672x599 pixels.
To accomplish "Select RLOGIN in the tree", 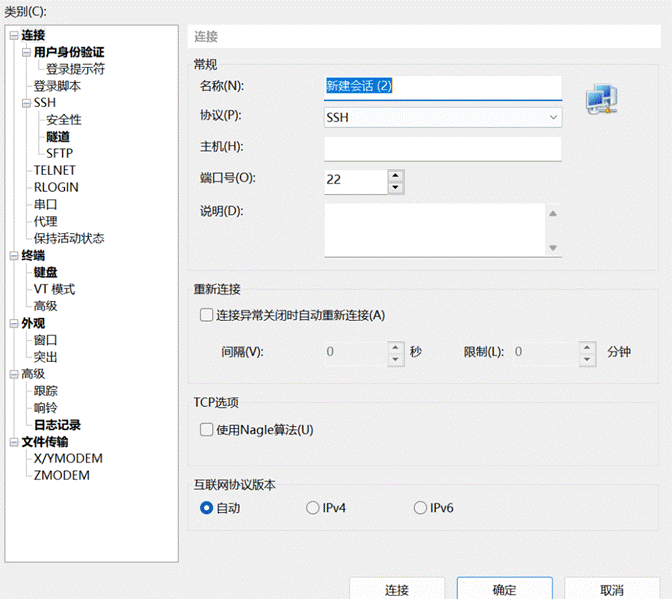I will pos(56,187).
